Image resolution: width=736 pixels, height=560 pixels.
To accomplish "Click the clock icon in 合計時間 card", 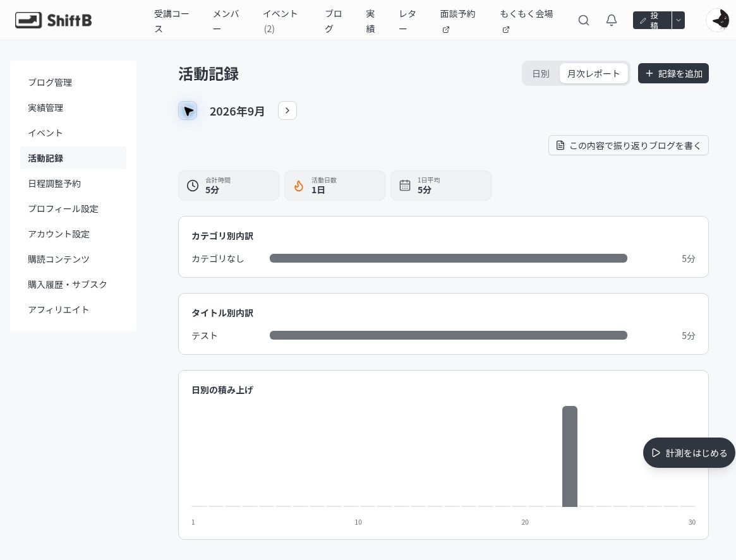I will click(193, 186).
